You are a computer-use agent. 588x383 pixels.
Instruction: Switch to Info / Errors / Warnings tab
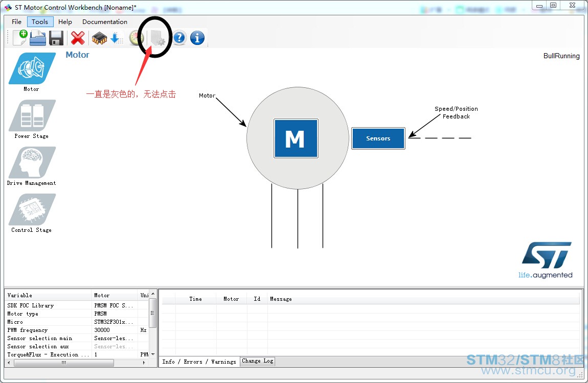point(199,362)
